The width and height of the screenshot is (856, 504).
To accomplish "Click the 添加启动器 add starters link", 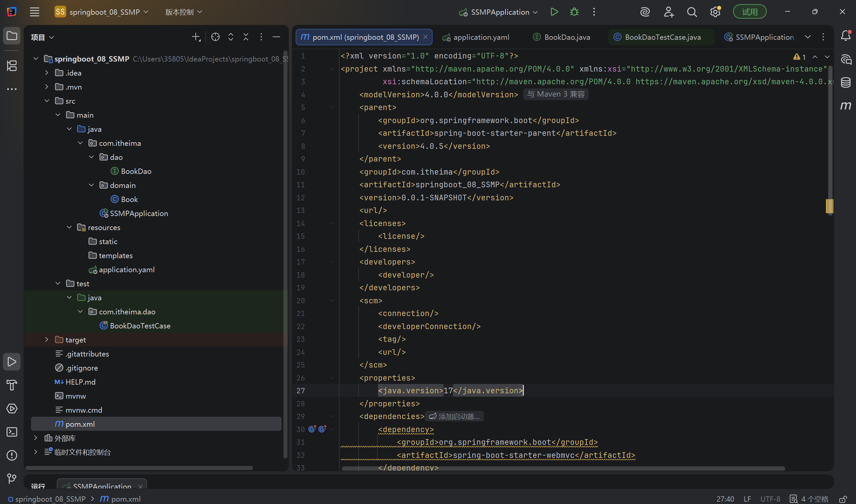I will point(455,416).
